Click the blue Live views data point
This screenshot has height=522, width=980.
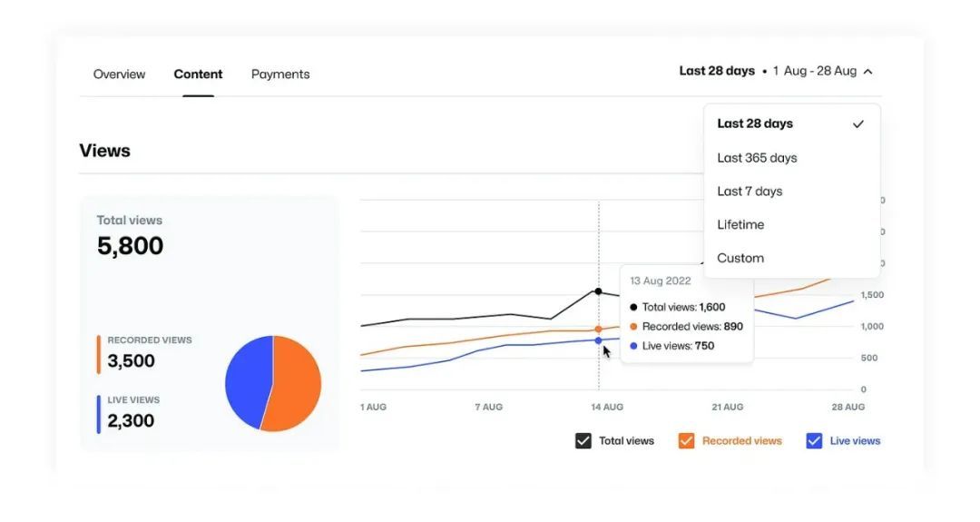pos(598,340)
